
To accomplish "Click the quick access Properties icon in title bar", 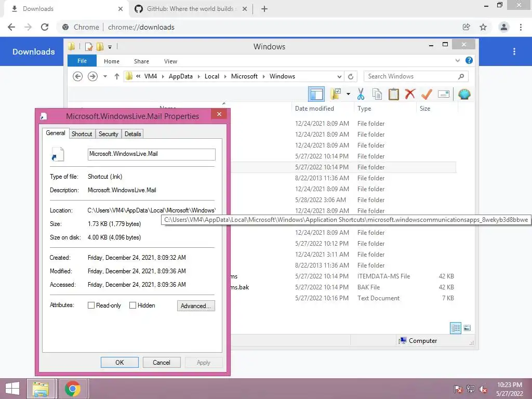I will 89,46.
